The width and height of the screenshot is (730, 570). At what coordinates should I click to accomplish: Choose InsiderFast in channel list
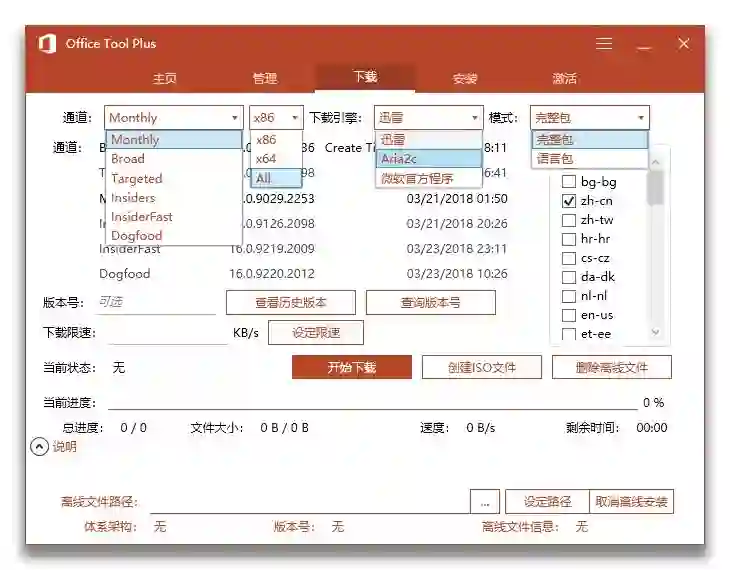tap(174, 217)
